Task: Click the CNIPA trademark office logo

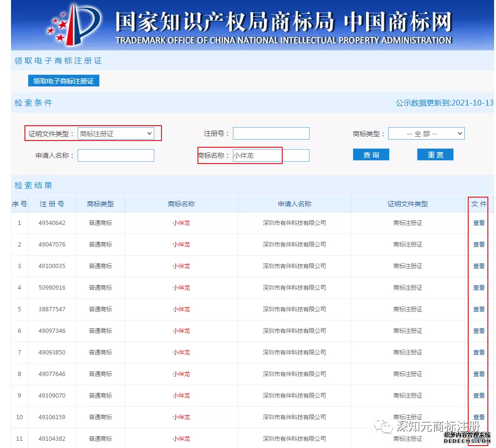Action: point(74,25)
